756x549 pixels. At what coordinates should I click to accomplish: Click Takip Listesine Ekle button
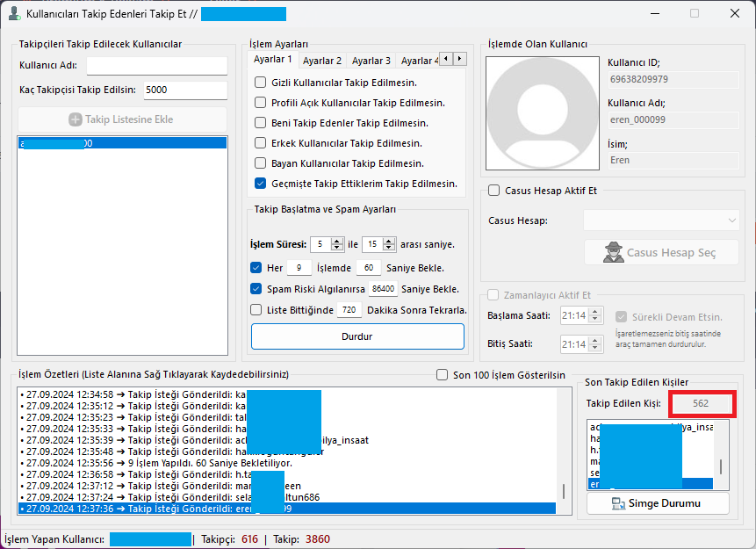click(x=122, y=119)
